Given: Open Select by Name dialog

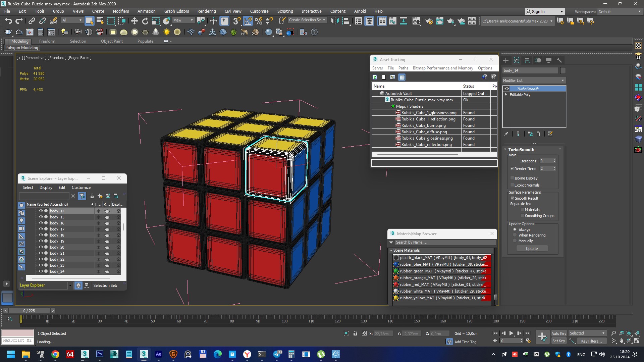Looking at the screenshot, I should [x=100, y=21].
